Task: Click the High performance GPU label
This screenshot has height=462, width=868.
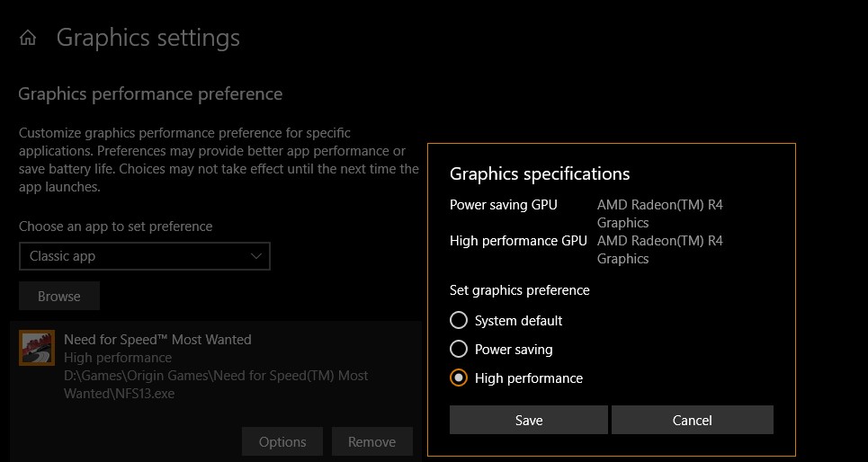Action: pos(518,241)
